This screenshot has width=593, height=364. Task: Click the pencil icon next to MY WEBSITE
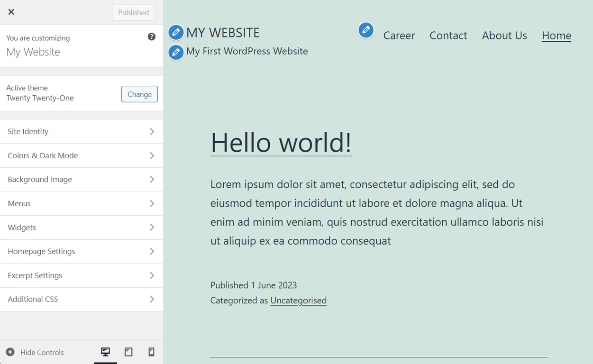(175, 32)
